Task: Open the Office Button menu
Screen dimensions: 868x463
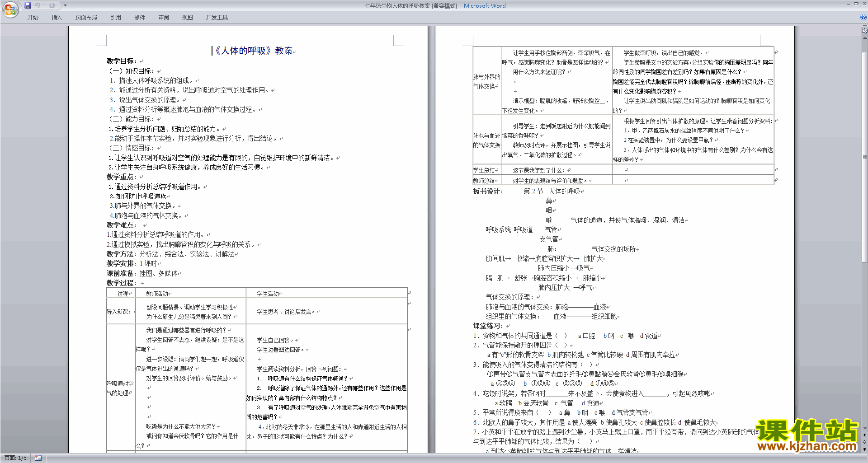Action: coord(10,9)
